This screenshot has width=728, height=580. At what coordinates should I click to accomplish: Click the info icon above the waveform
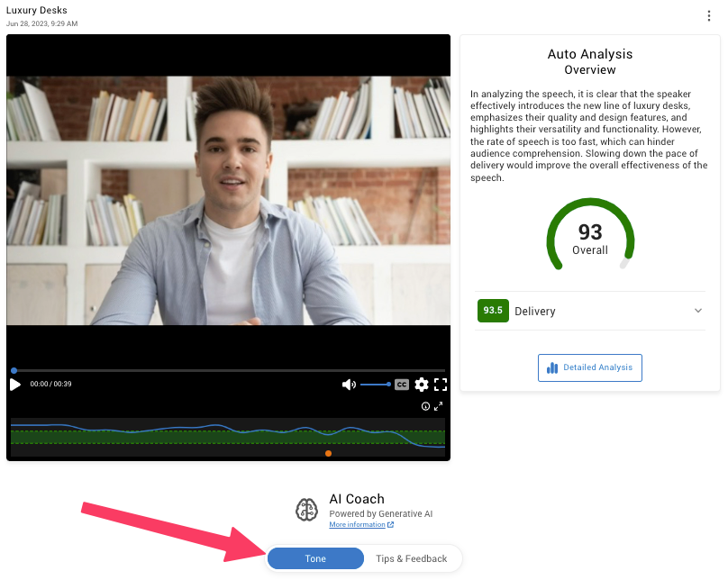423,406
